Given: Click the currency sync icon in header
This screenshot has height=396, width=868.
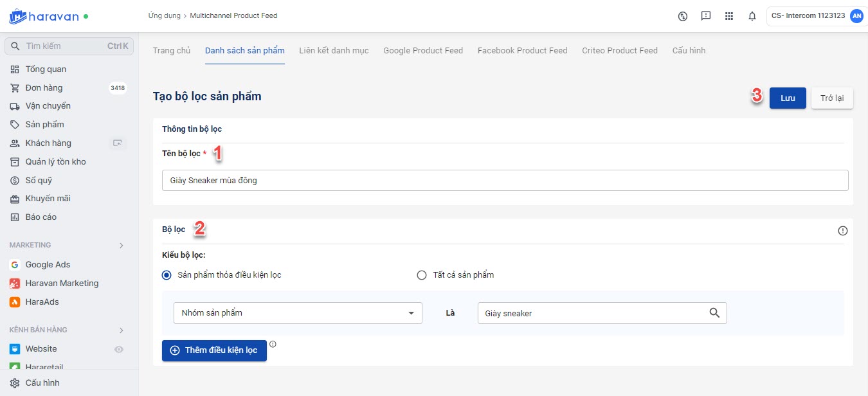Looking at the screenshot, I should [683, 16].
